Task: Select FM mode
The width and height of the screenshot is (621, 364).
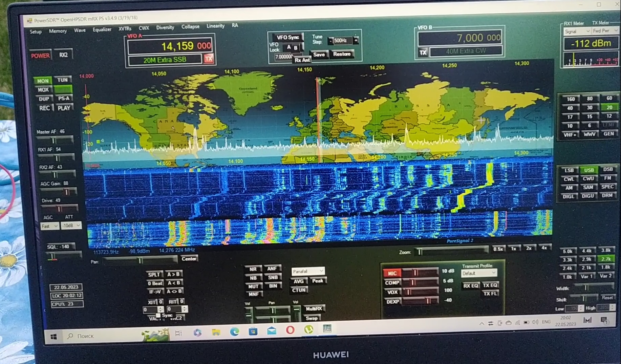Action: pyautogui.click(x=608, y=178)
